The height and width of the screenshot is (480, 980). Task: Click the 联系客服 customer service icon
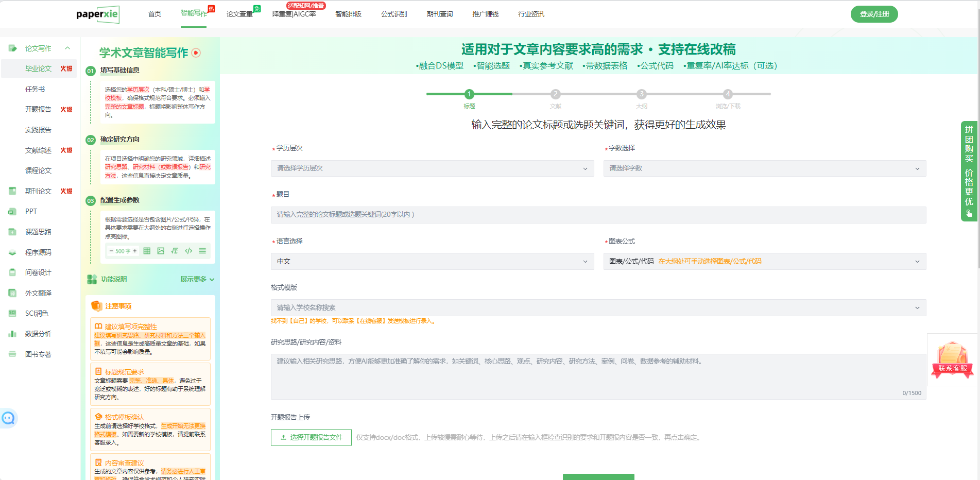click(952, 360)
